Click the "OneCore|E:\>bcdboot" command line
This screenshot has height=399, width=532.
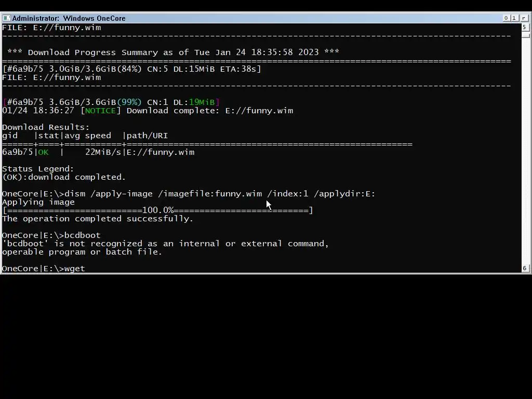tap(51, 235)
